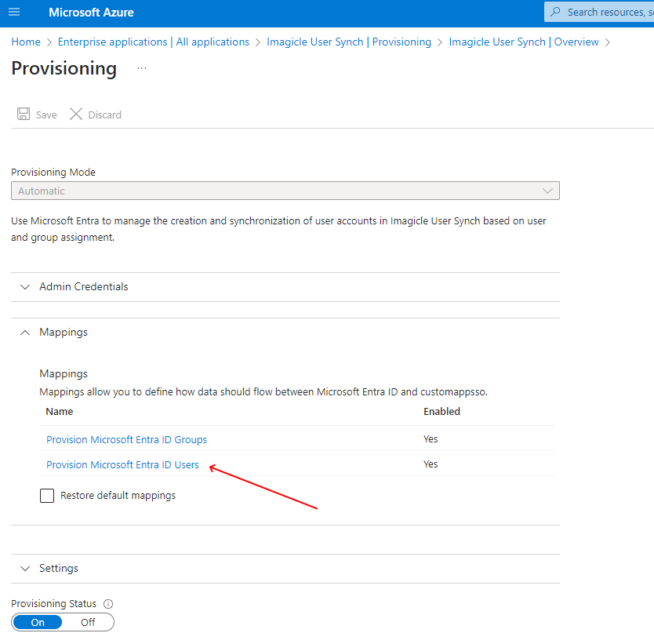
Task: Click the search magnifier icon
Action: point(556,13)
